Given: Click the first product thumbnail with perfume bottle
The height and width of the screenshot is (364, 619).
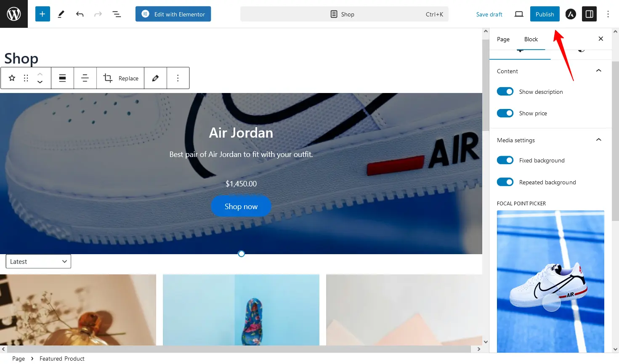Looking at the screenshot, I should point(78,310).
